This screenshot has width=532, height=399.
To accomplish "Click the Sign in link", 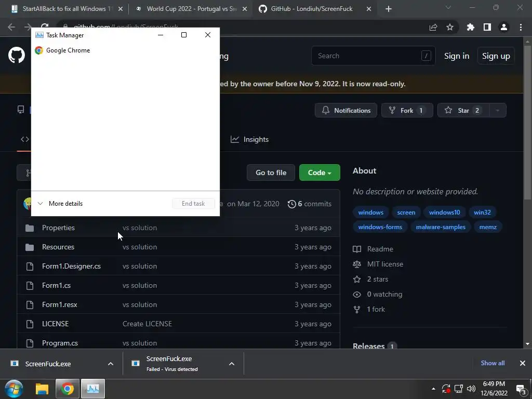I will pos(457,56).
